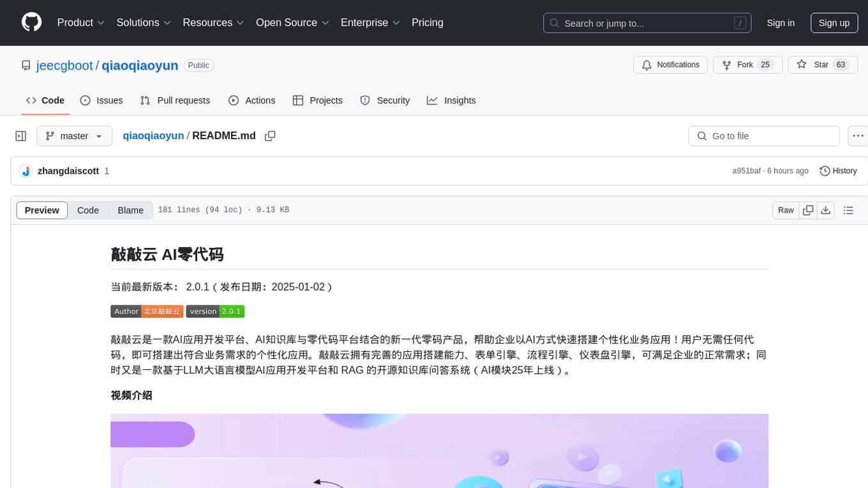This screenshot has width=868, height=488.
Task: Click the Author 北京敲敲云 badge
Action: click(147, 311)
